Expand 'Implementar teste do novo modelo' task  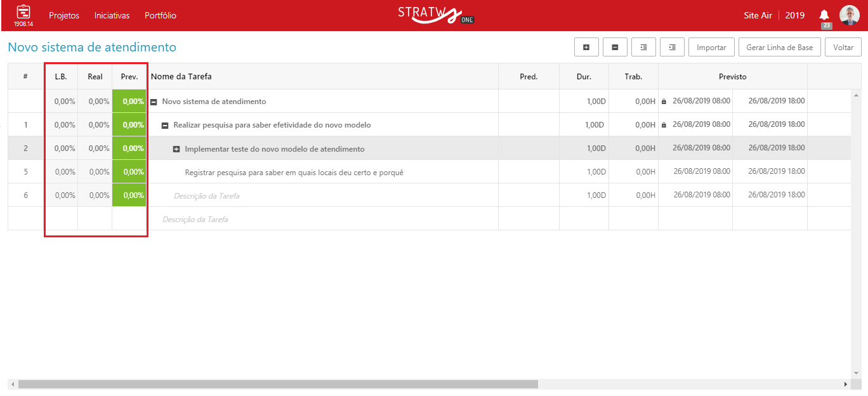tap(176, 149)
